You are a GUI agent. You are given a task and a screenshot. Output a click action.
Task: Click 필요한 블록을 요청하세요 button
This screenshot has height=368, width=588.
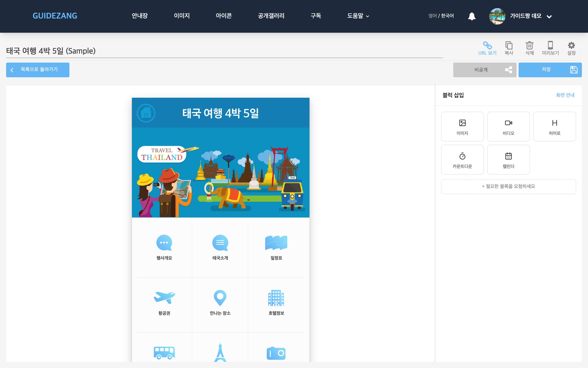pos(508,187)
